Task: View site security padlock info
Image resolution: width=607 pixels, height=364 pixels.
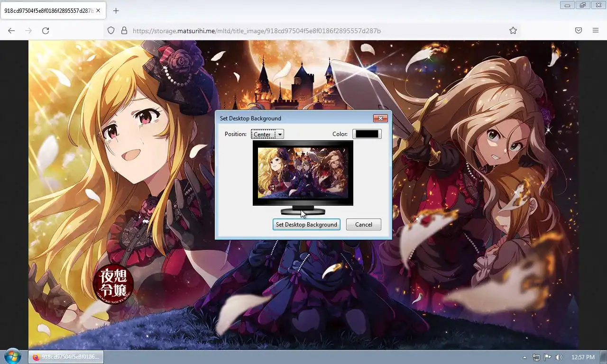Action: tap(124, 30)
